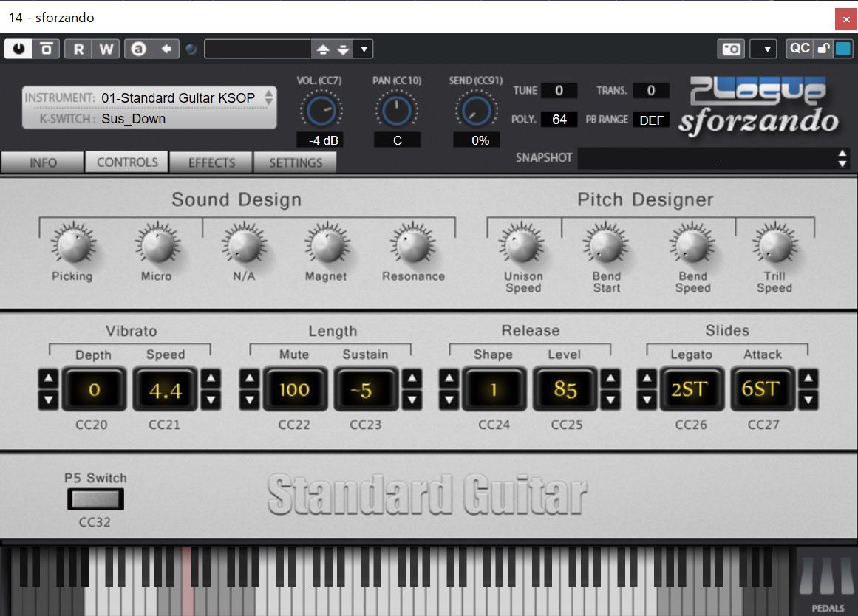The image size is (858, 616).
Task: Close the sforzando plugin window
Action: [x=846, y=19]
